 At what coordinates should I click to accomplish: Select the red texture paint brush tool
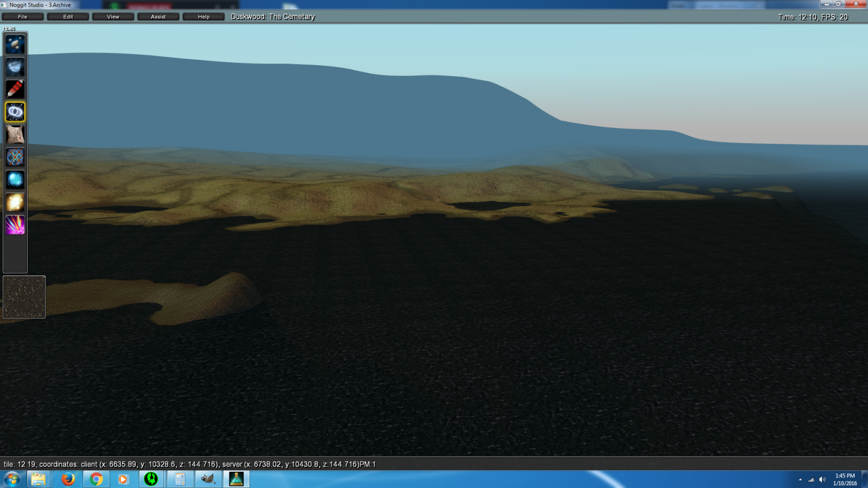click(15, 89)
